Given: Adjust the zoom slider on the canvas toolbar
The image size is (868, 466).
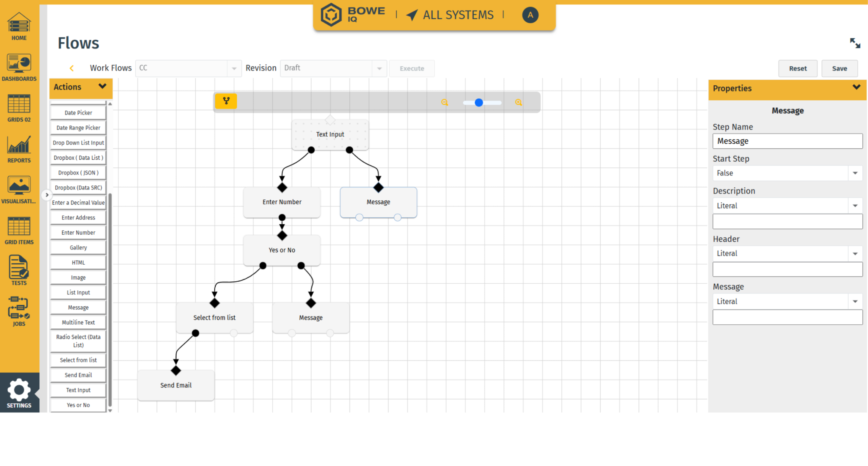Looking at the screenshot, I should 479,102.
